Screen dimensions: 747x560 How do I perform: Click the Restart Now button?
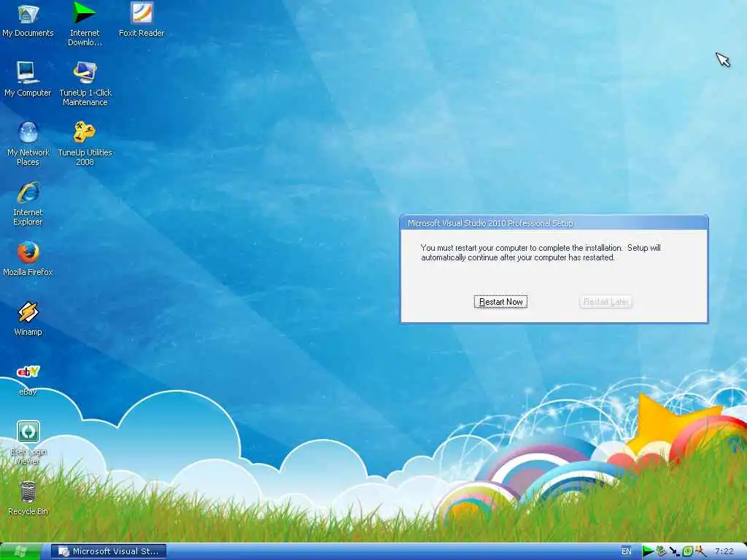(x=500, y=301)
